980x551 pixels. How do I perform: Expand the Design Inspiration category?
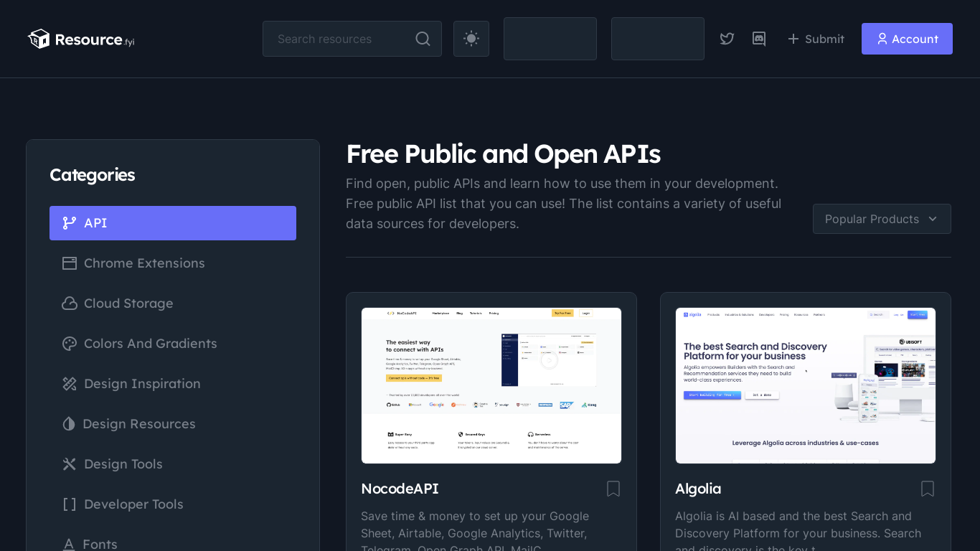coord(141,384)
